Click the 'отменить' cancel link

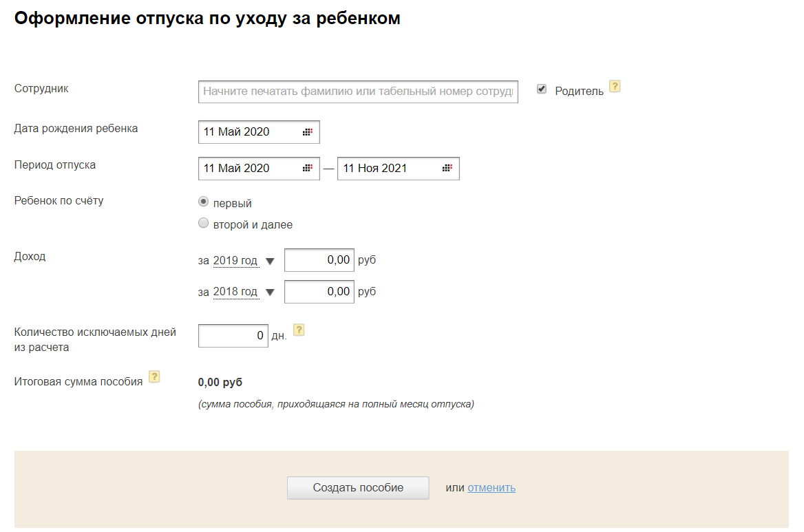click(491, 488)
